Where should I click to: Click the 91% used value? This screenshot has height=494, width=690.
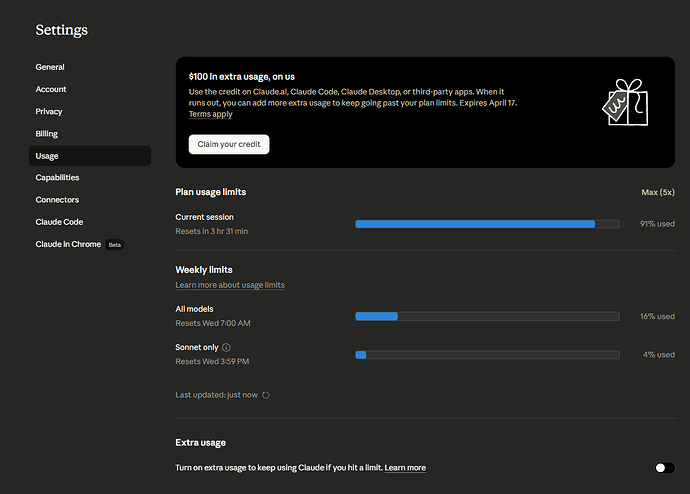coord(657,224)
